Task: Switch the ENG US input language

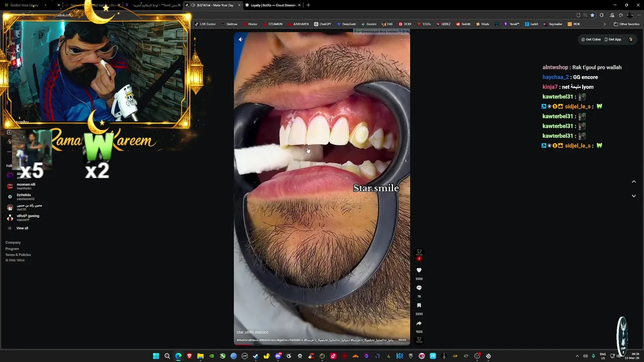Action: coord(603,356)
